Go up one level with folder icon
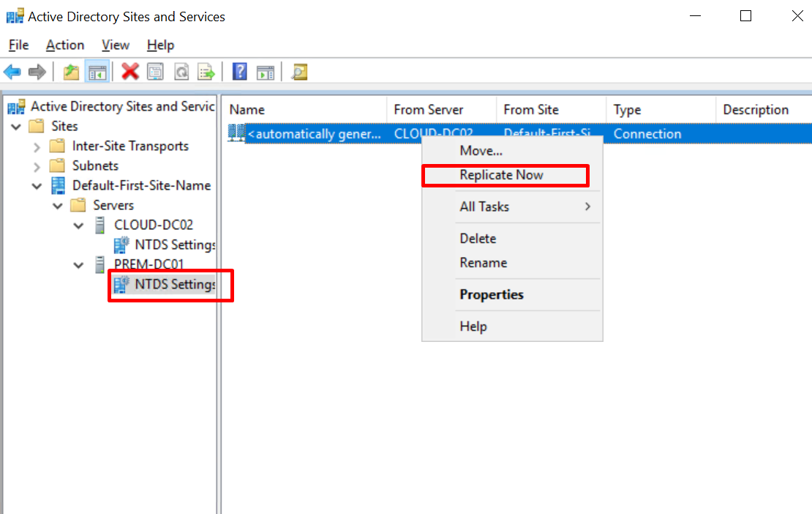The height and width of the screenshot is (514, 812). (x=71, y=72)
